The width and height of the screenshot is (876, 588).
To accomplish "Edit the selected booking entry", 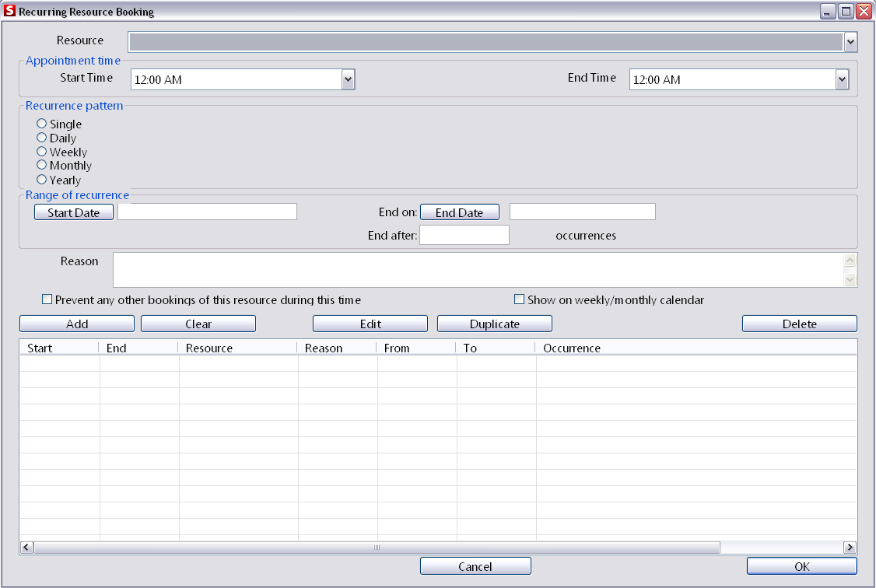I will tap(370, 324).
